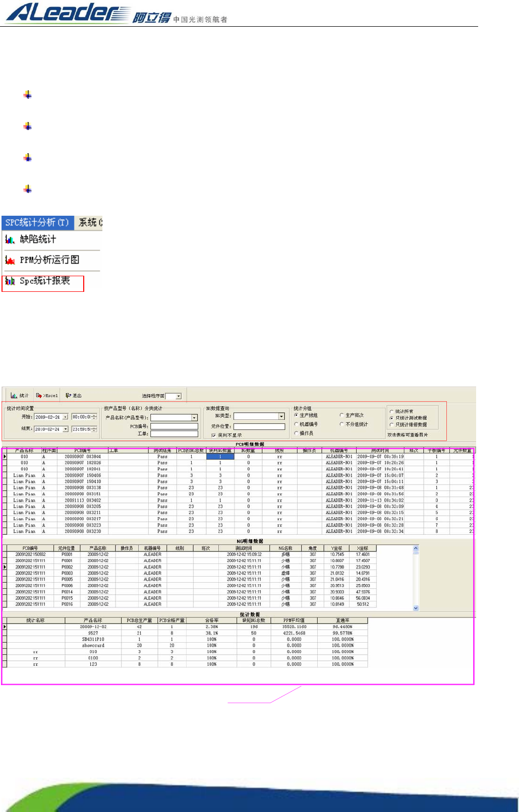Adjust the 结束 time spinner
The height and width of the screenshot is (812, 519).
(x=93, y=429)
